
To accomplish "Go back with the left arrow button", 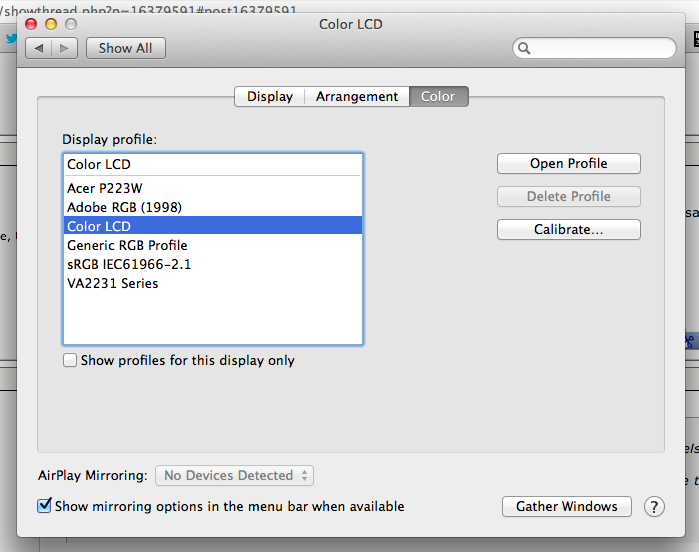I will tap(39, 48).
